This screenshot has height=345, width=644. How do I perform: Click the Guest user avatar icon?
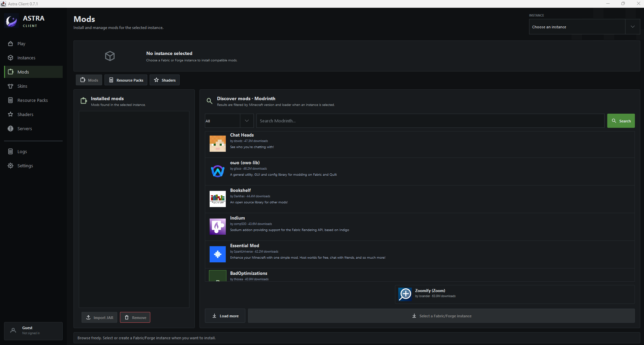click(13, 330)
